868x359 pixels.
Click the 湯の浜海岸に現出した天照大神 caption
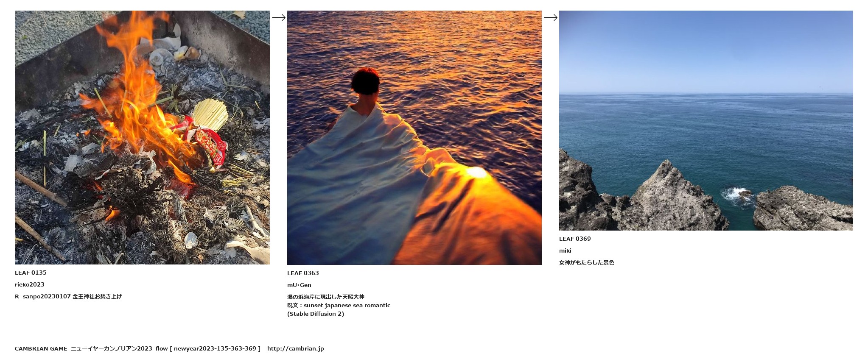(326, 297)
